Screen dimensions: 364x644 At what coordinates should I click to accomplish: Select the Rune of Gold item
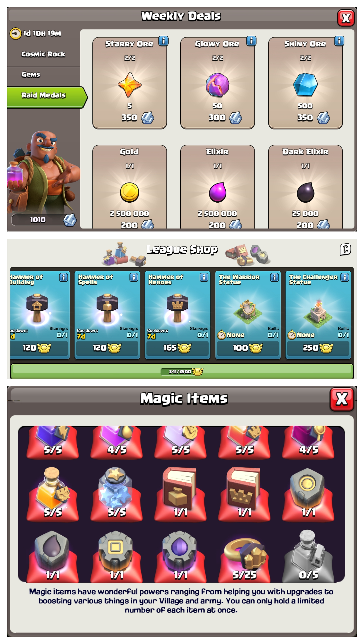point(308,493)
